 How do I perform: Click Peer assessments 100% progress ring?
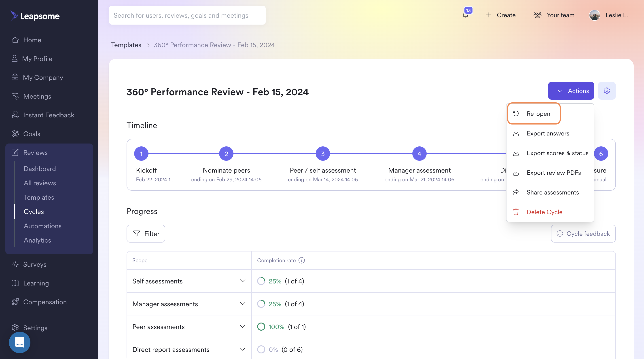[261, 327]
